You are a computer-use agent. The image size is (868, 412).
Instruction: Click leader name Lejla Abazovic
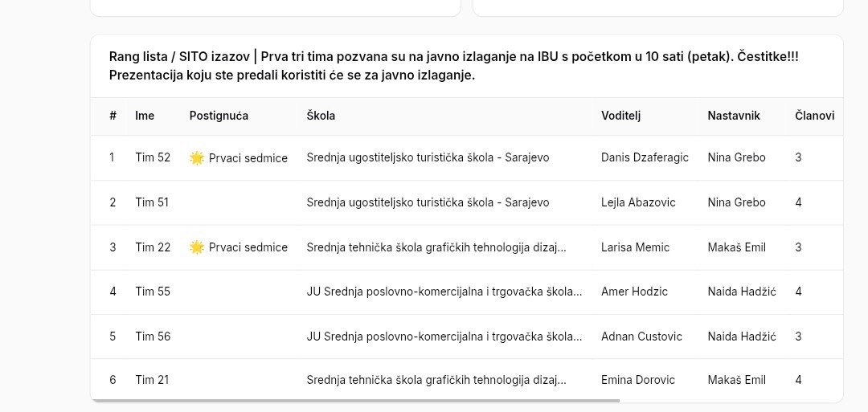tap(638, 202)
